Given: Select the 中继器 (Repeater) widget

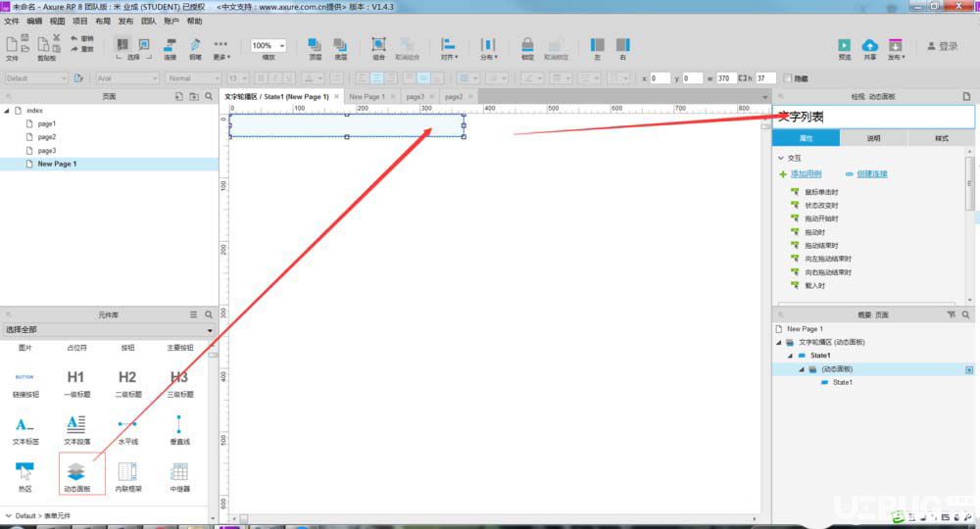Looking at the screenshot, I should pos(179,476).
